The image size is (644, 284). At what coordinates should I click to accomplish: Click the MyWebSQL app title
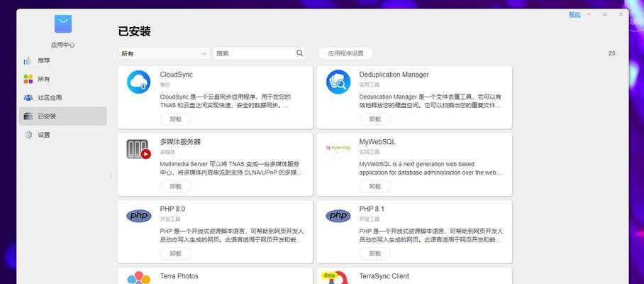coord(377,142)
